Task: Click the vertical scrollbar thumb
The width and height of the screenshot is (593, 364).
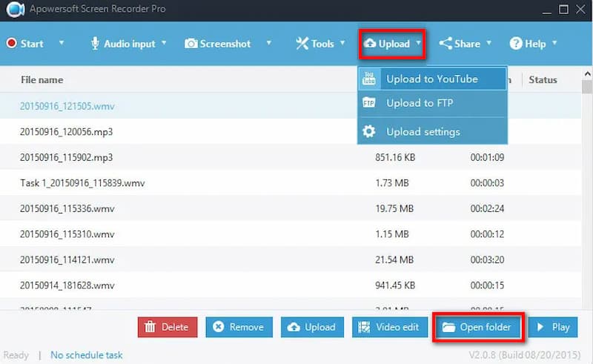Action: 587,87
